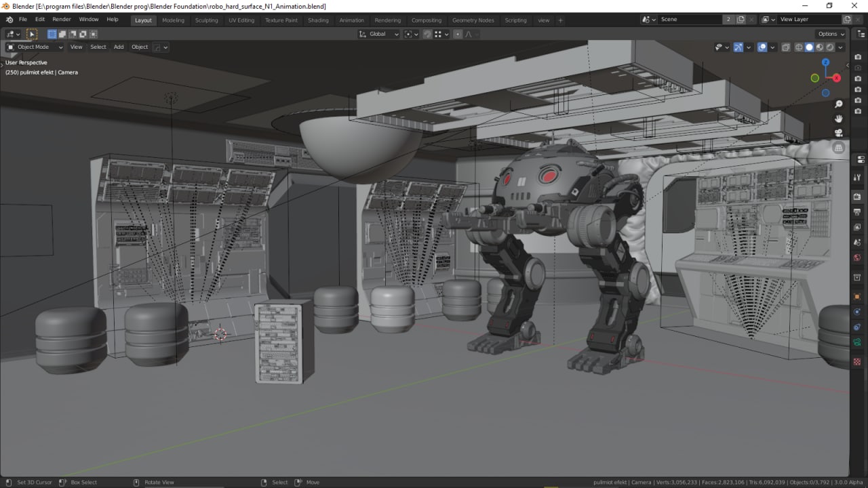Viewport: 868px width, 488px height.
Task: Click the Scene name field
Action: coord(690,20)
